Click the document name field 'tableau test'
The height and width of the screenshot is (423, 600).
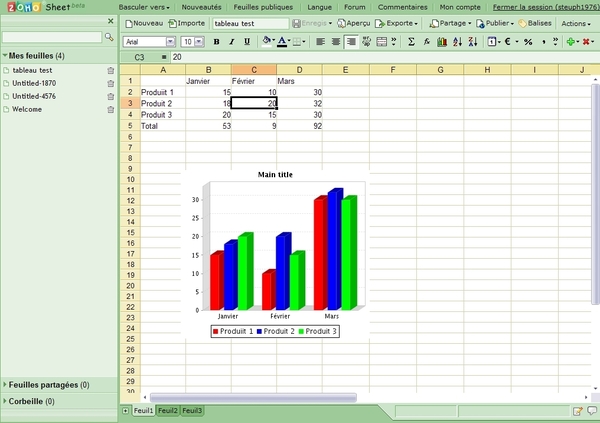[x=250, y=22]
